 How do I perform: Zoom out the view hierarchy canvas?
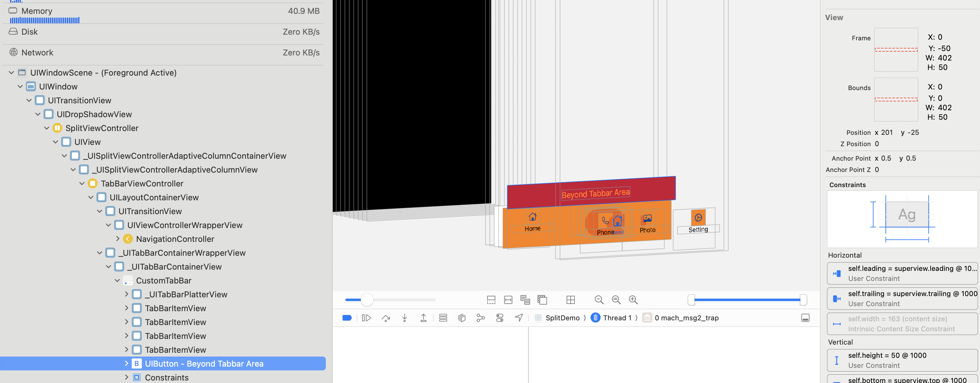[599, 300]
